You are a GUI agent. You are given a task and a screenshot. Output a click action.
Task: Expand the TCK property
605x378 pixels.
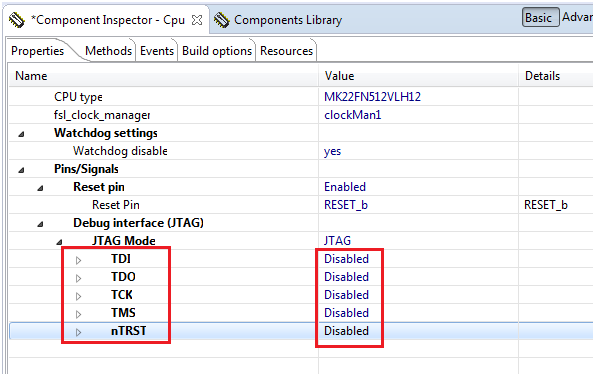78,296
